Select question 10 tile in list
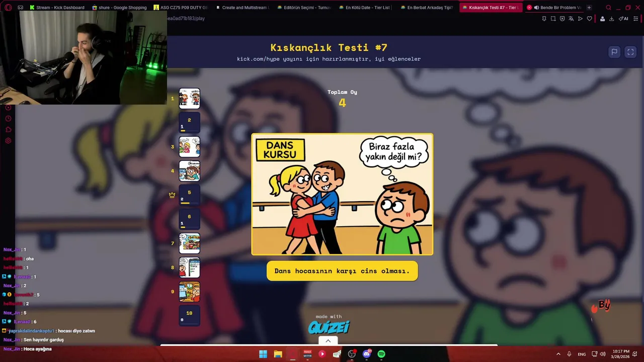This screenshot has width=644, height=362. coord(189,316)
